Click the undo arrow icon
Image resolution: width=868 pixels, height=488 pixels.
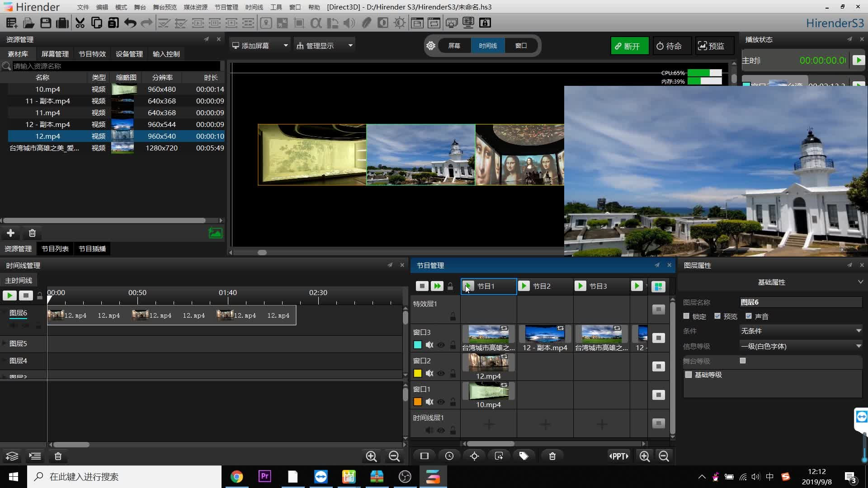(x=130, y=23)
